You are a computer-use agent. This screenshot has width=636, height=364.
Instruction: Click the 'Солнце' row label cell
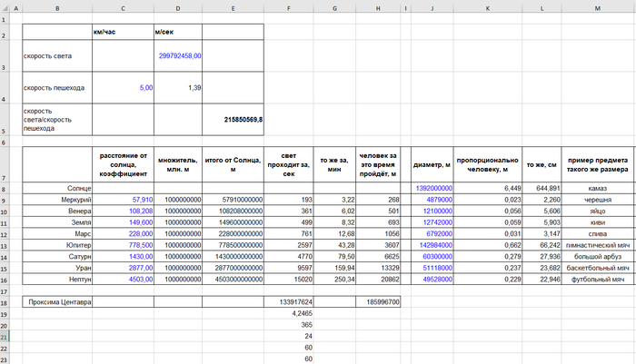coord(56,188)
